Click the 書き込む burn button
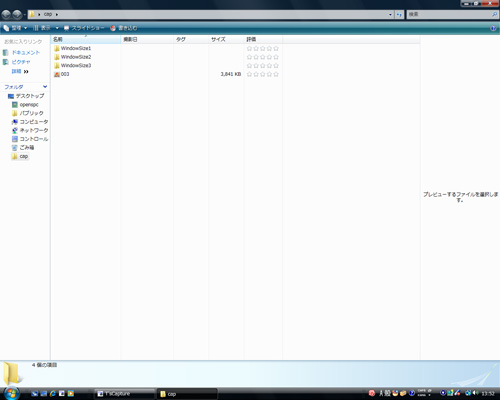This screenshot has height=400, width=500. [x=124, y=28]
